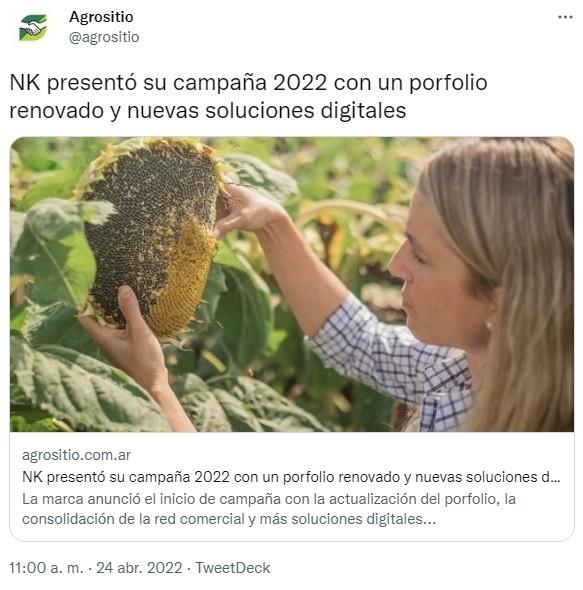Click tweet text 'renovado y nuevas soluciones digitales'
The width and height of the screenshot is (583, 590).
pyautogui.click(x=208, y=111)
